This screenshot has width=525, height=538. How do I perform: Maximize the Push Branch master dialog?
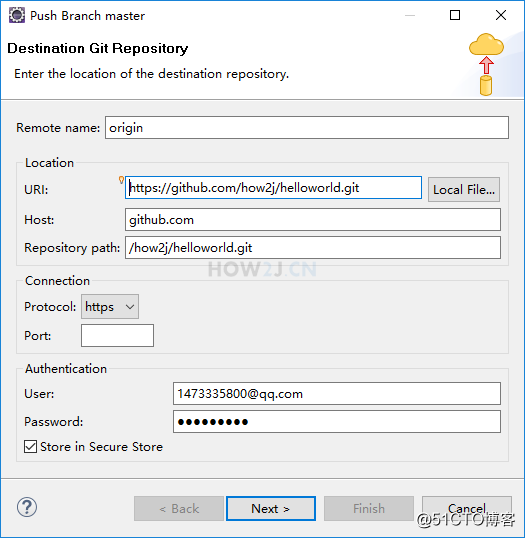click(455, 15)
